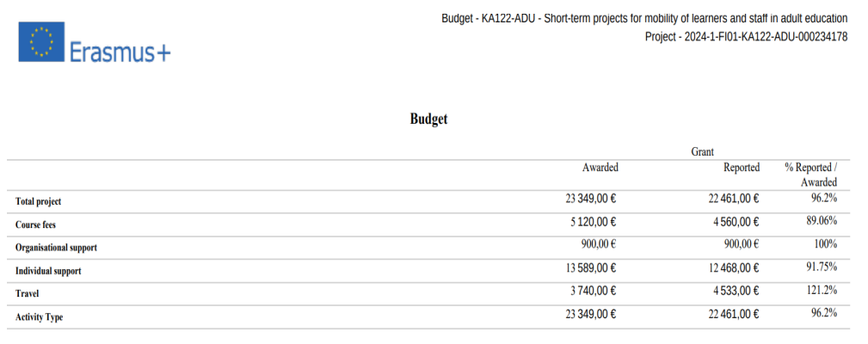Click the Course fees percentage 89.06%
Screen dimensions: 868x344
(x=822, y=220)
